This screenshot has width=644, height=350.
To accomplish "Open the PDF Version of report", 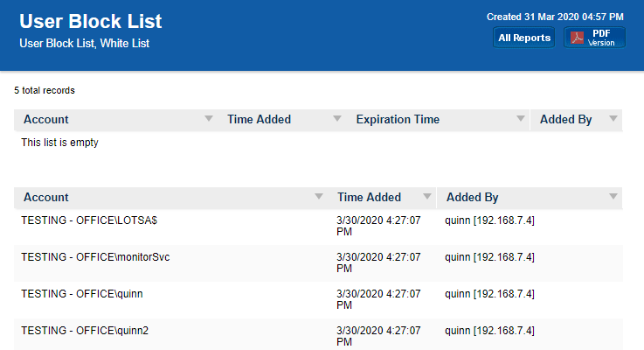I will click(x=601, y=38).
